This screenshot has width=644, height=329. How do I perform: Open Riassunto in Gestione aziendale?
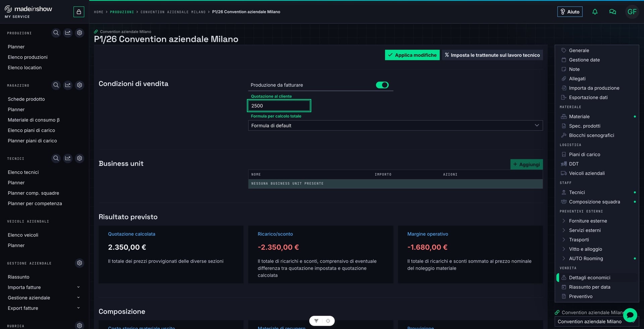coord(18,277)
